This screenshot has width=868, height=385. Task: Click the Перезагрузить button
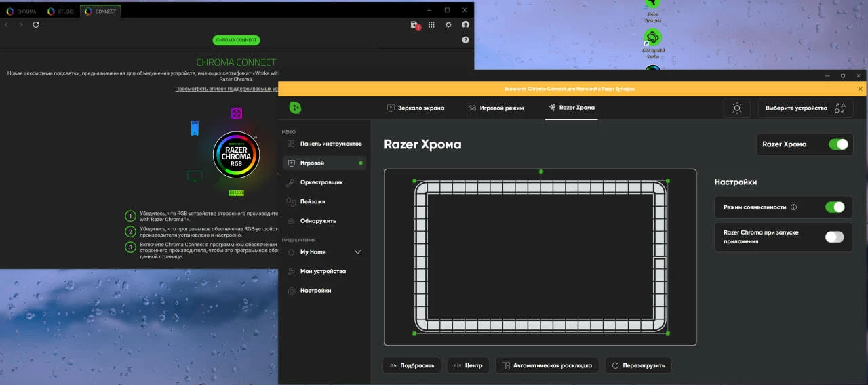click(x=638, y=365)
